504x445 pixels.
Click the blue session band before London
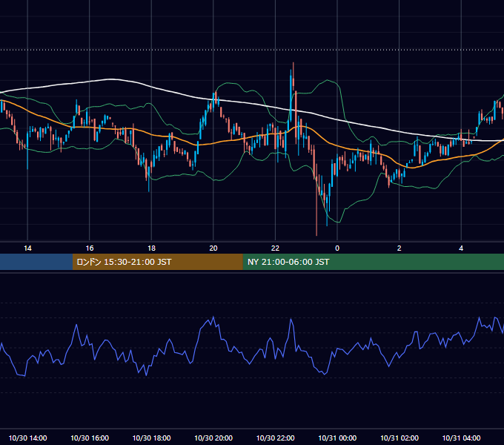click(x=36, y=262)
